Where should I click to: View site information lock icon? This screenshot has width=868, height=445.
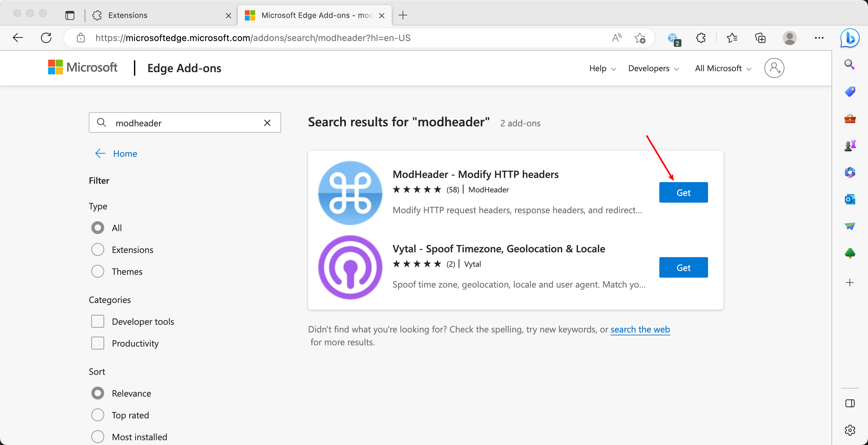click(80, 38)
